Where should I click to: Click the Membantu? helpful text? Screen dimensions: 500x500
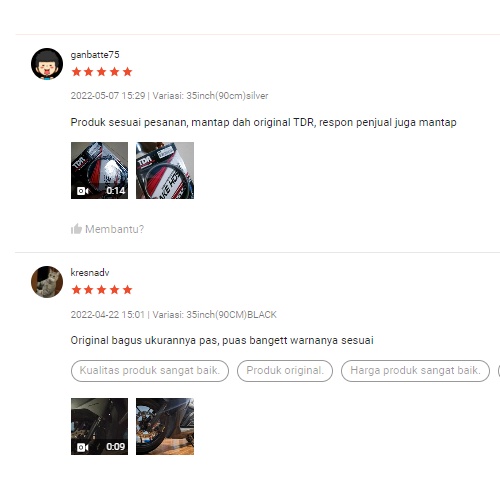[x=114, y=229]
